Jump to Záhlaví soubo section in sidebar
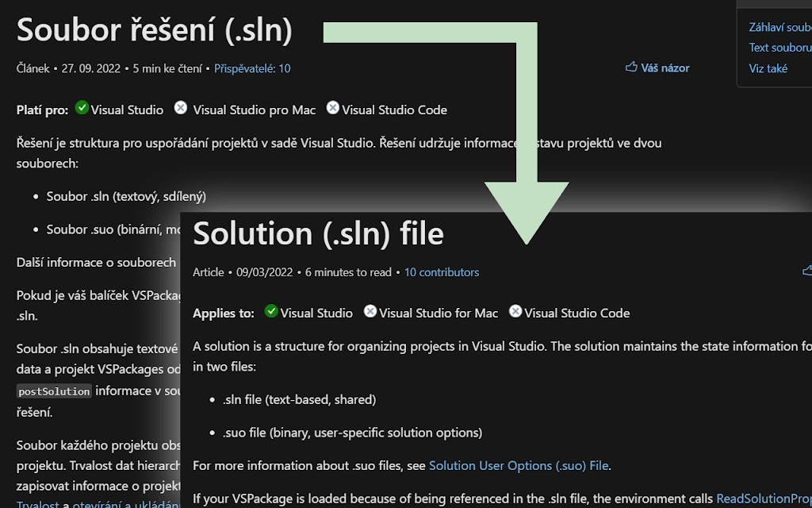The image size is (812, 508). coord(779,27)
